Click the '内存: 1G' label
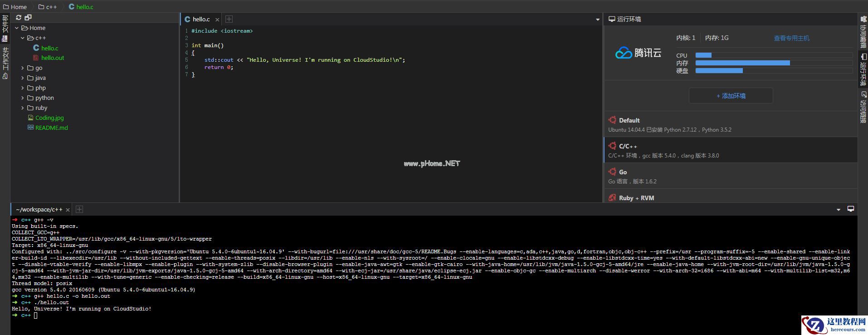This screenshot has width=868, height=335. (x=717, y=38)
